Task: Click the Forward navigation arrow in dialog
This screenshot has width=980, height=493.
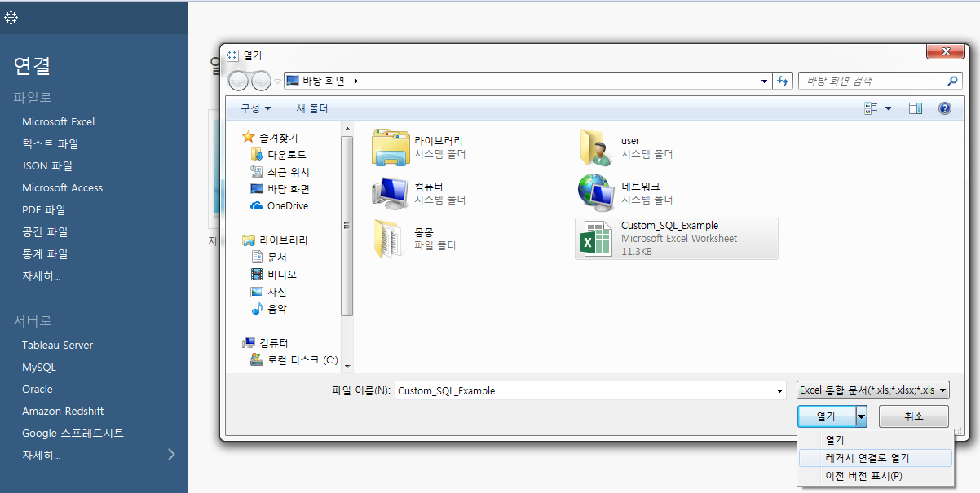Action: click(x=261, y=80)
